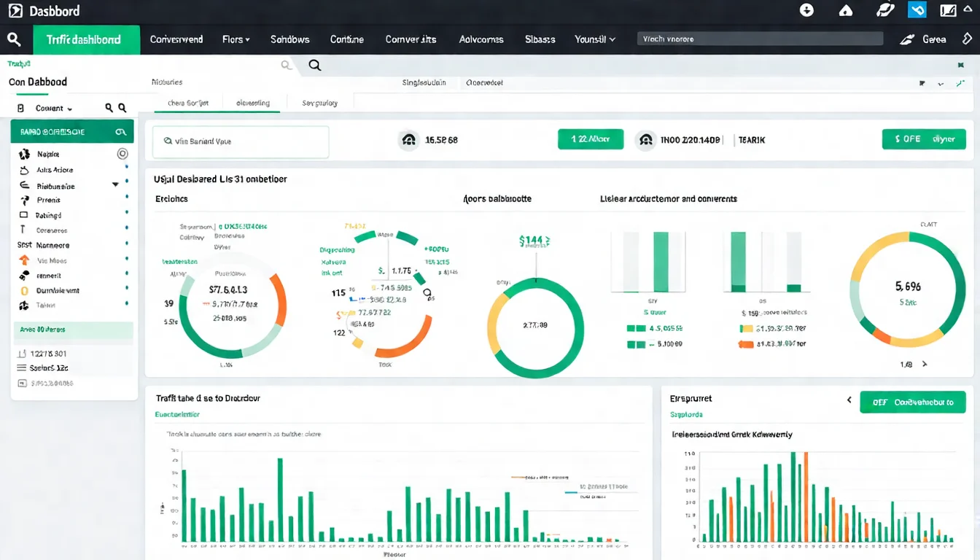Toggle the radio indicator next to Nepice
Viewport: 980px width, 560px height.
click(122, 153)
